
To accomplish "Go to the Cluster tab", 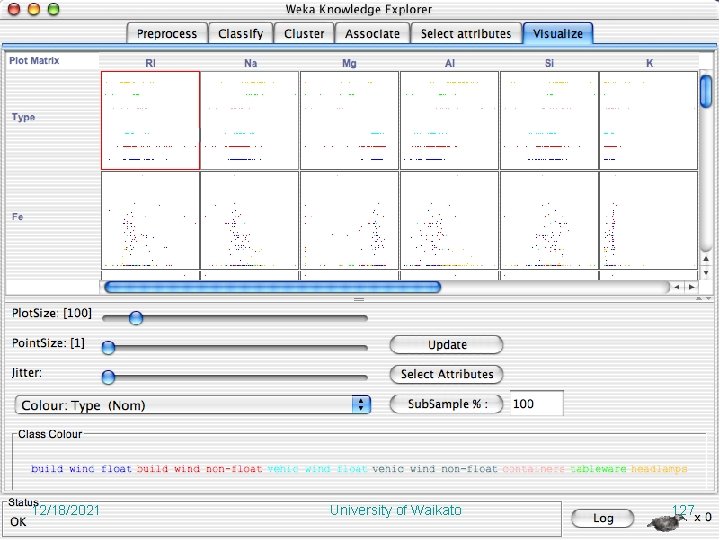I will coord(304,34).
